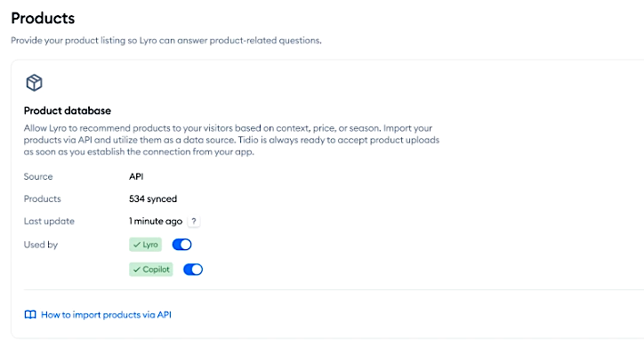Viewport: 644px width, 357px height.
Task: Click the Products page heading
Action: click(x=43, y=18)
